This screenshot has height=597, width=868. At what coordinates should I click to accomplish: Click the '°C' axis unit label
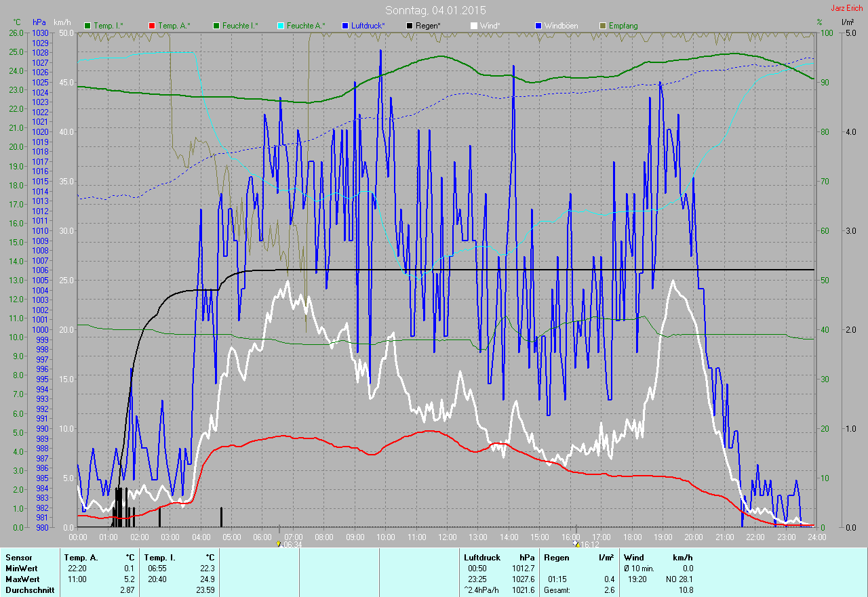coord(17,22)
